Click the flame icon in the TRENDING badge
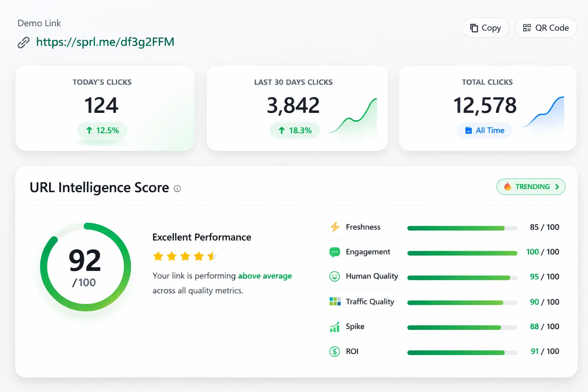The width and height of the screenshot is (588, 392). tap(508, 187)
